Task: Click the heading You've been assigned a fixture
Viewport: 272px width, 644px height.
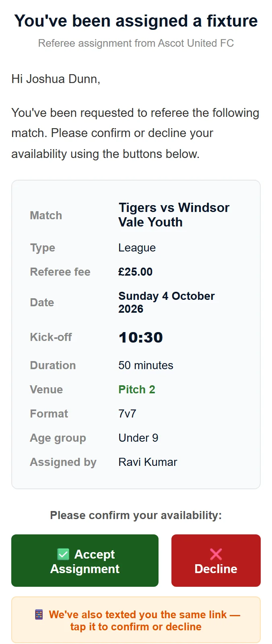Action: pos(136,21)
